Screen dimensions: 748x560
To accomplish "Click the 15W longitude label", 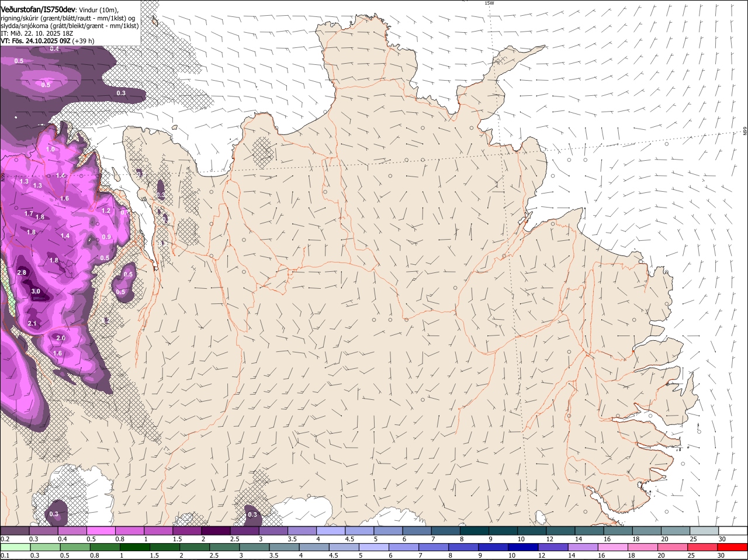I will (489, 3).
